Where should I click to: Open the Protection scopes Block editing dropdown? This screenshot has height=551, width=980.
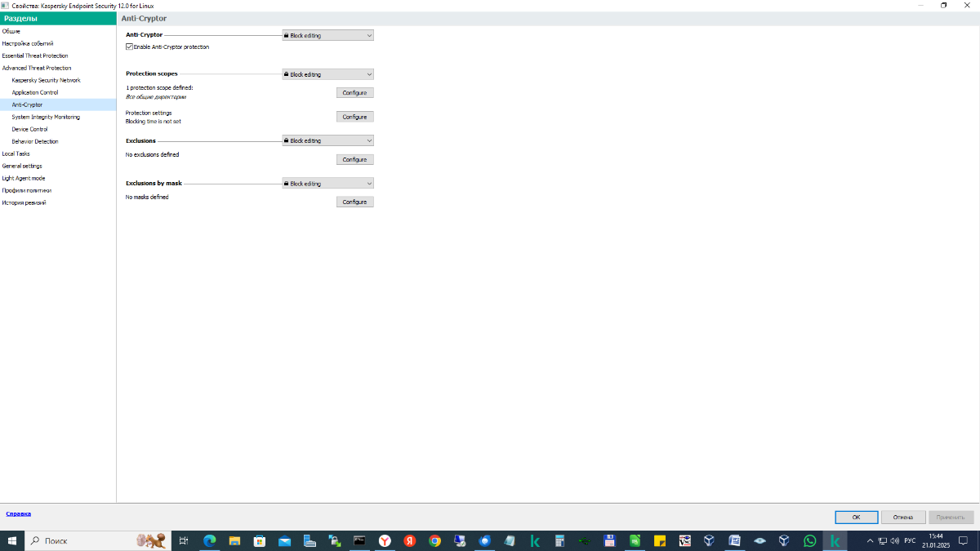[x=327, y=74]
